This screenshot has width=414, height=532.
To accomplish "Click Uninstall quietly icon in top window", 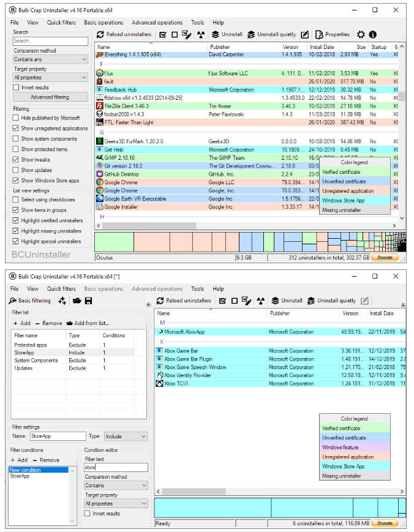I will (251, 35).
